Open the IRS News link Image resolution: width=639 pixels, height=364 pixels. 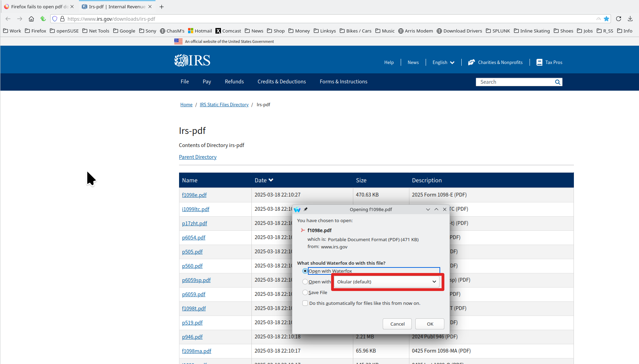413,62
